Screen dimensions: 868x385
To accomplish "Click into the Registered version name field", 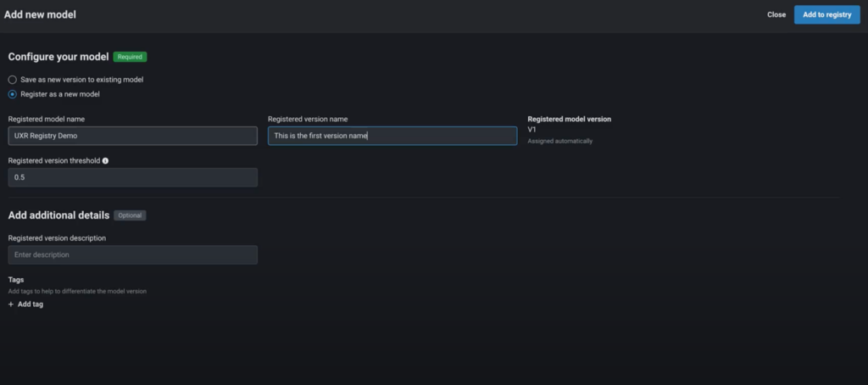I will (x=392, y=136).
